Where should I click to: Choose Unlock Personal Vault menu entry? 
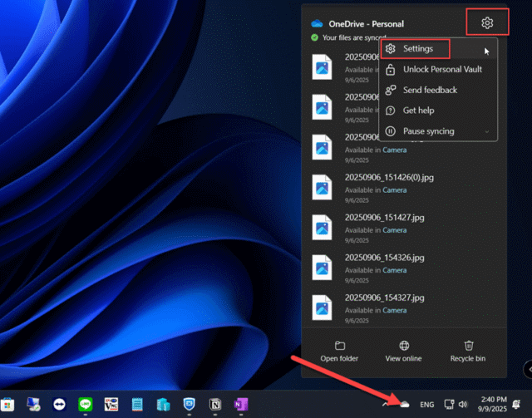pyautogui.click(x=438, y=69)
